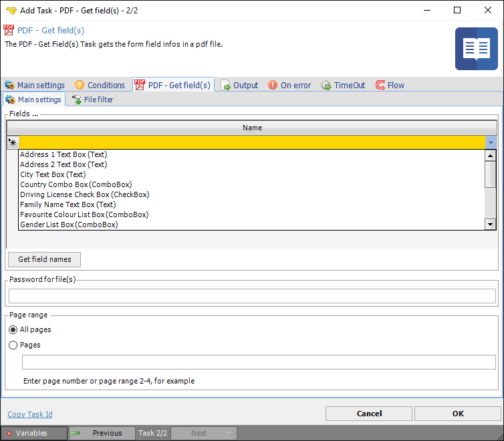
Task: Switch to the TimeOut tab
Action: [x=344, y=85]
